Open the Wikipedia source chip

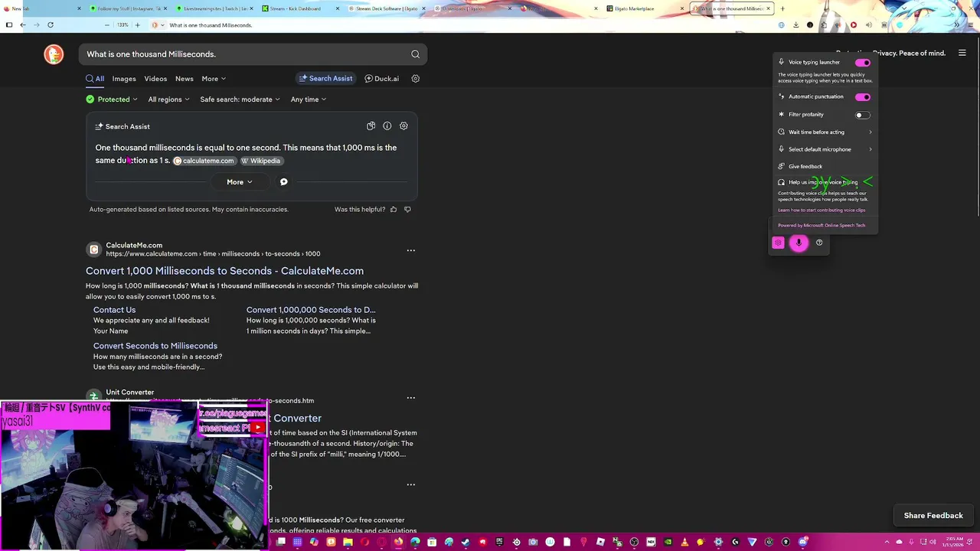[x=261, y=161]
